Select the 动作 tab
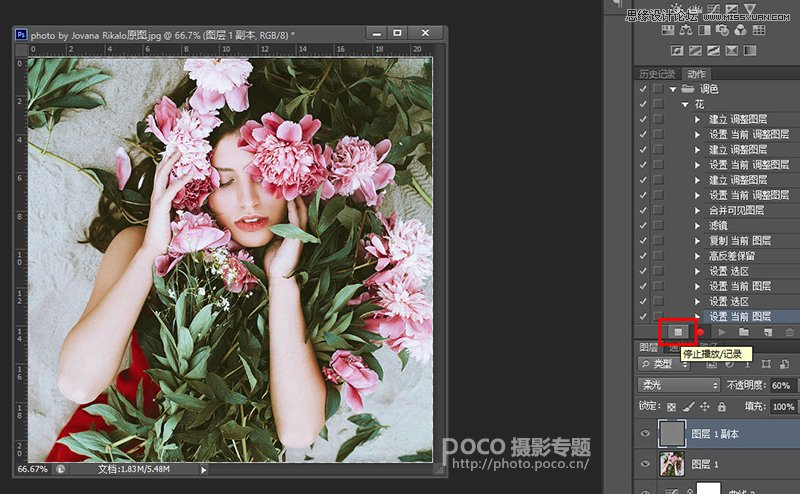 (x=696, y=74)
